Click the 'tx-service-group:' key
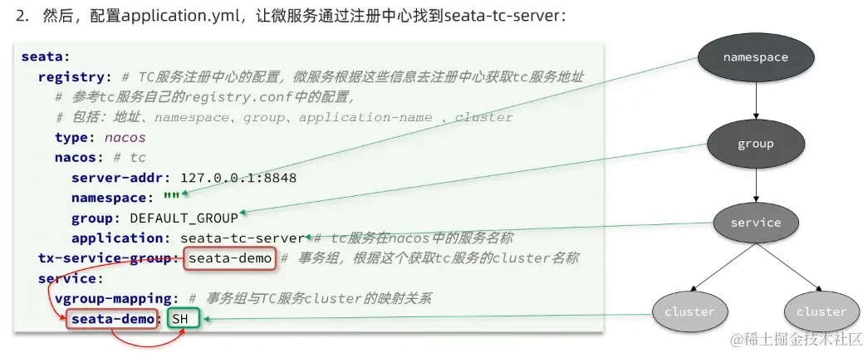This screenshot has width=868, height=353. coord(109,258)
